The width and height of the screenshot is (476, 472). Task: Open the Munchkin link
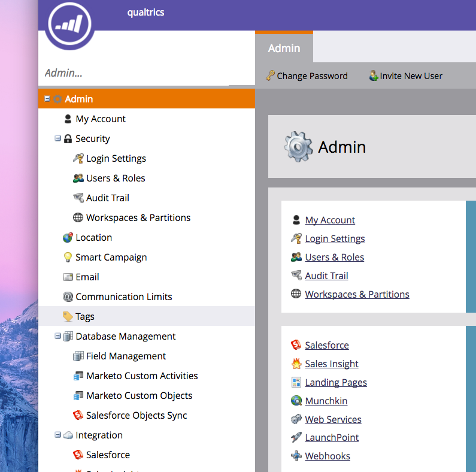coord(326,401)
